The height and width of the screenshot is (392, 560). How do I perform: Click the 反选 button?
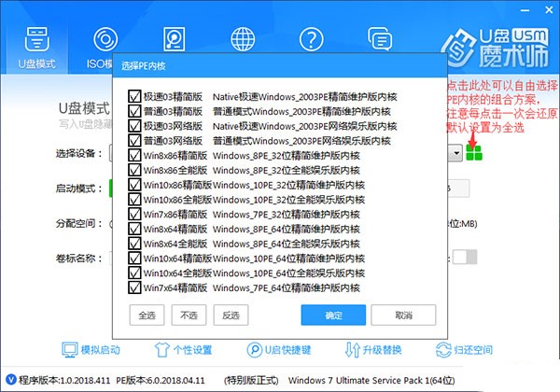(x=231, y=315)
